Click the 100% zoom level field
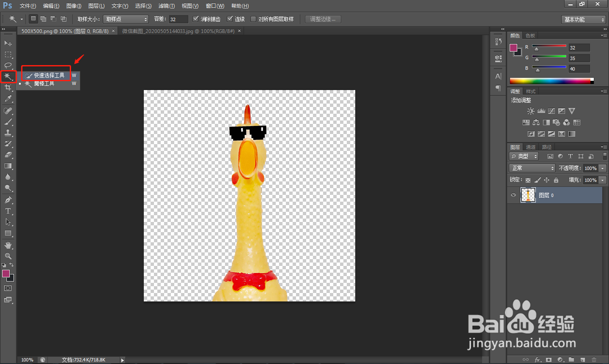This screenshot has width=609, height=364. [27, 360]
